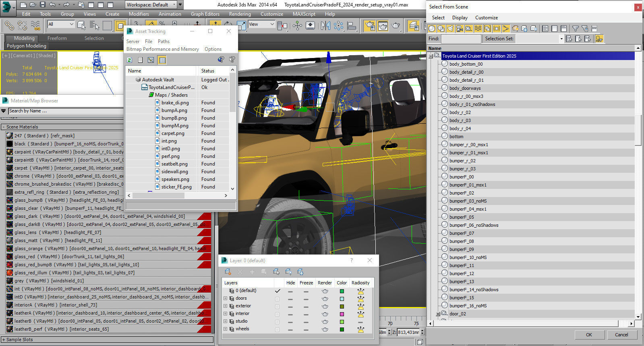Click Cancel in Select From Scene
The image size is (644, 346).
621,335
